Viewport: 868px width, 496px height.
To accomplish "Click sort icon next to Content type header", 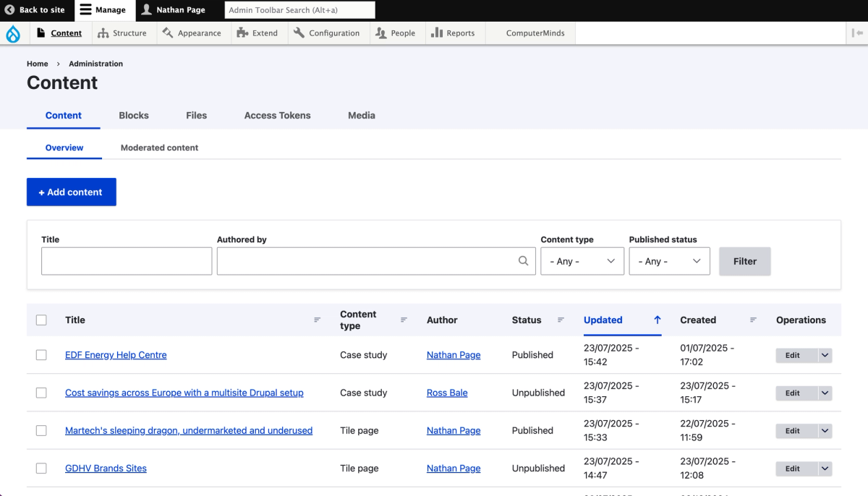I will [404, 320].
